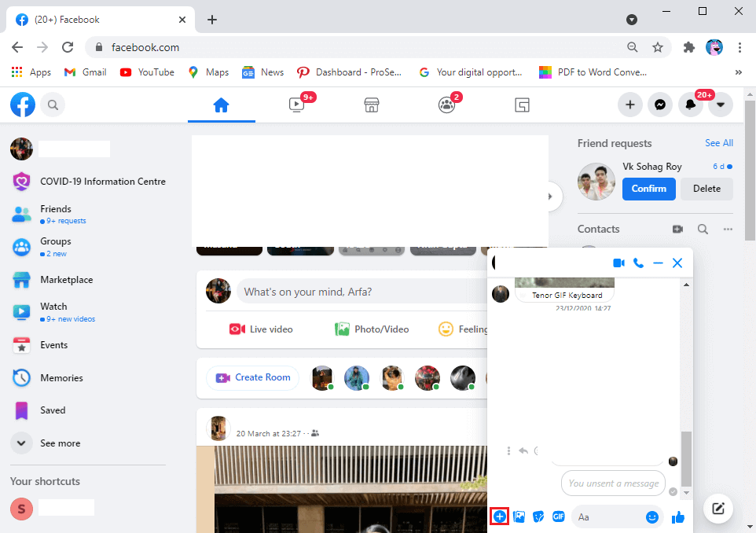Screen dimensions: 756x533
Task: Click the What's on your mind field
Action: click(x=361, y=292)
